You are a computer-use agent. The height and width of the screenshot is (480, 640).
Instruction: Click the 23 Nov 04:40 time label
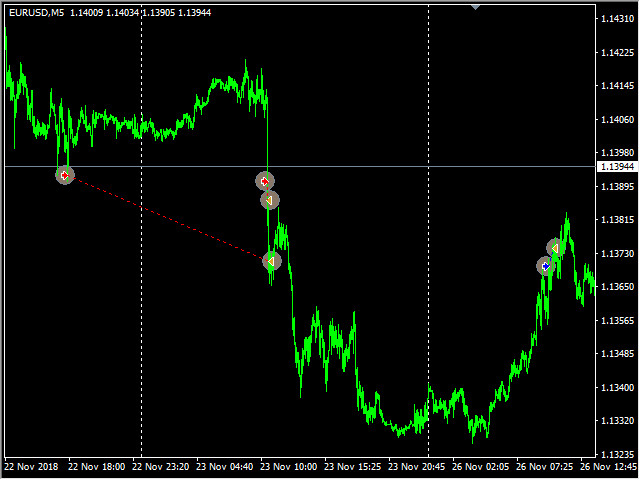click(224, 467)
